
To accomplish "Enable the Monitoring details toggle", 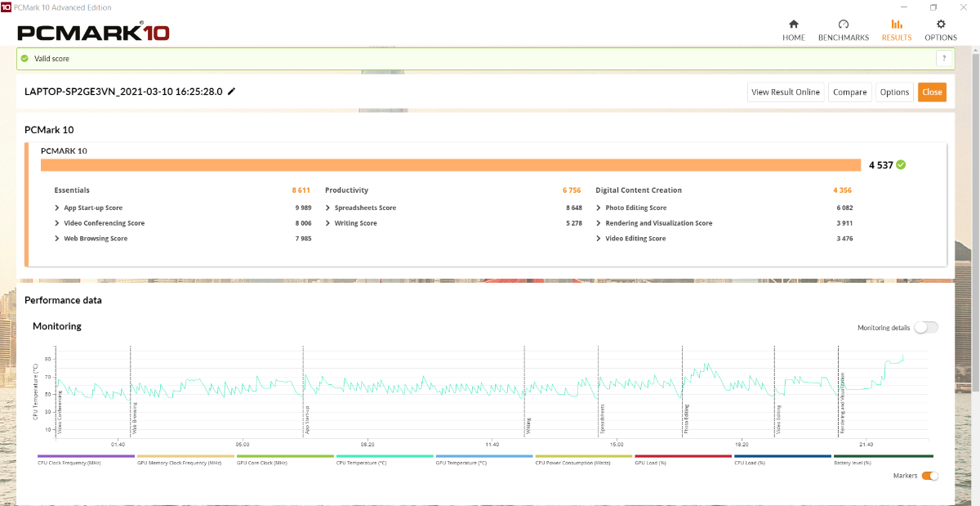I will [x=925, y=328].
